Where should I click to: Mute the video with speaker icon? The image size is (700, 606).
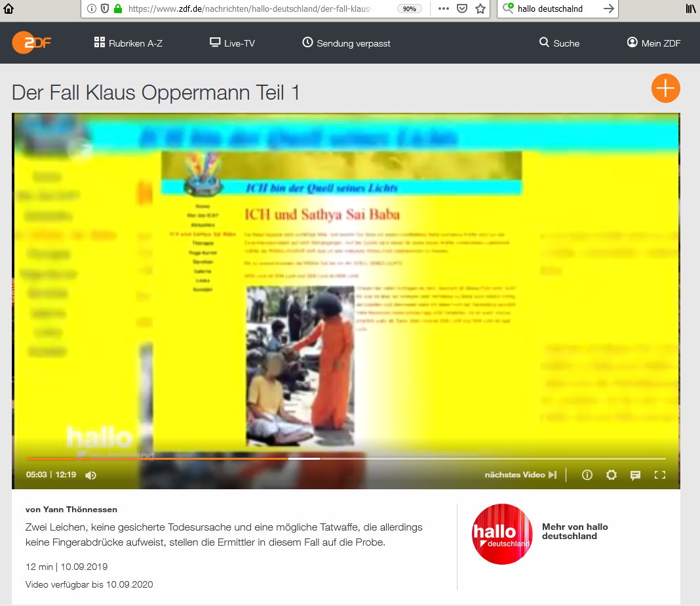tap(91, 475)
